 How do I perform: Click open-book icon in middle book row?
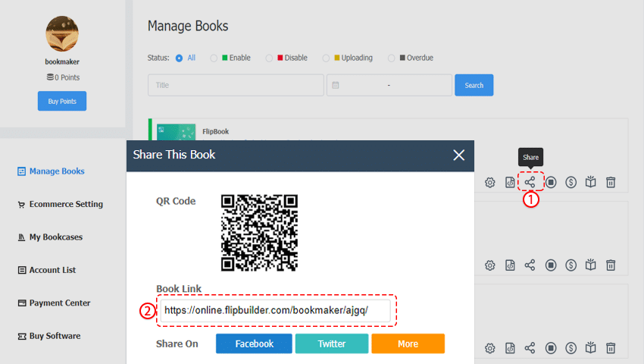tap(591, 265)
